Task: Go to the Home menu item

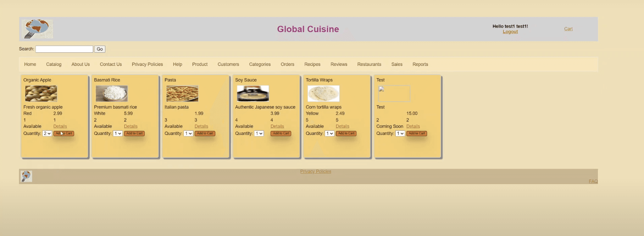Action: [x=30, y=64]
